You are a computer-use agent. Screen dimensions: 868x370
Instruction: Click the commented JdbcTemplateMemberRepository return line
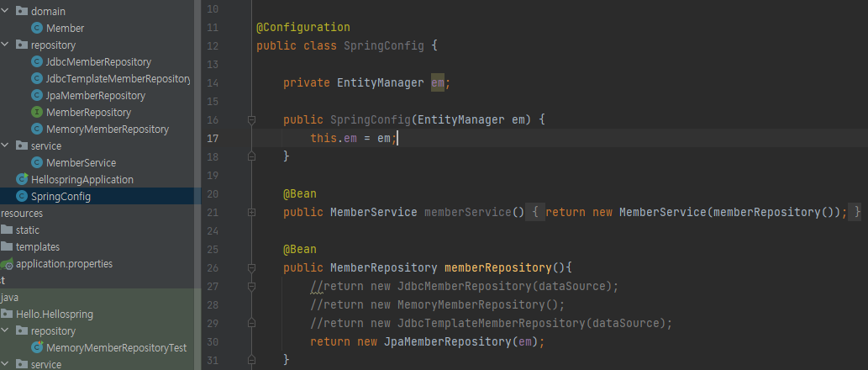tap(491, 324)
